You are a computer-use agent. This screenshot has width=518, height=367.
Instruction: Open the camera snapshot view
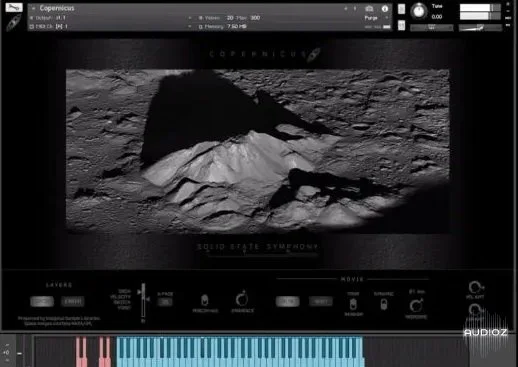pos(369,9)
